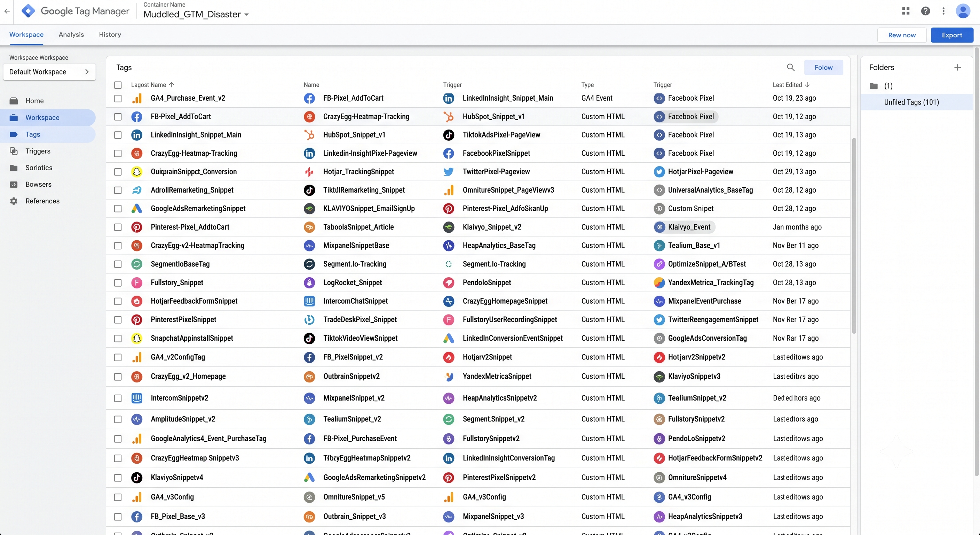Open Workspace in the left sidebar
Viewport: 980px width, 535px height.
click(x=48, y=118)
